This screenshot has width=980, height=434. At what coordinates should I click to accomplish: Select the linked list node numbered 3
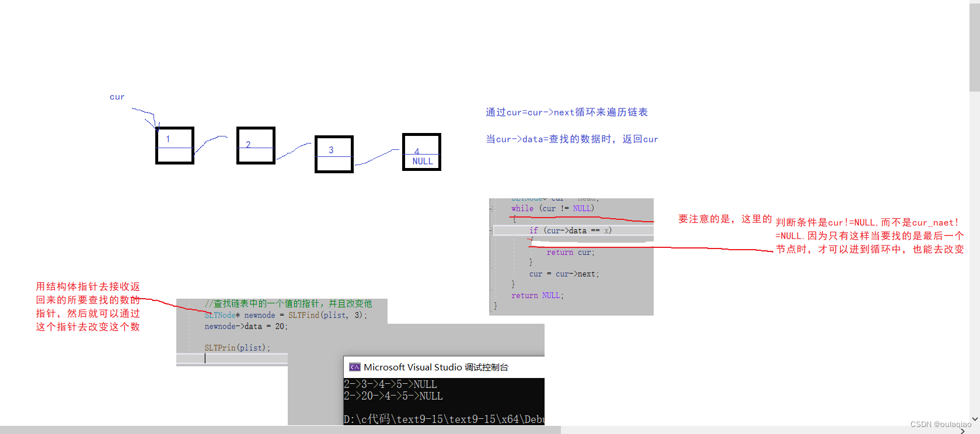click(334, 154)
